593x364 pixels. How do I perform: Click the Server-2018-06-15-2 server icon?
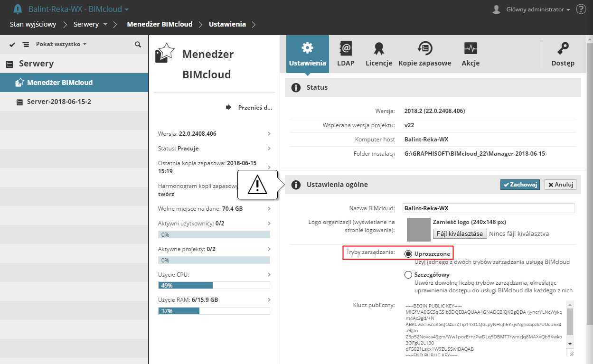pos(19,102)
